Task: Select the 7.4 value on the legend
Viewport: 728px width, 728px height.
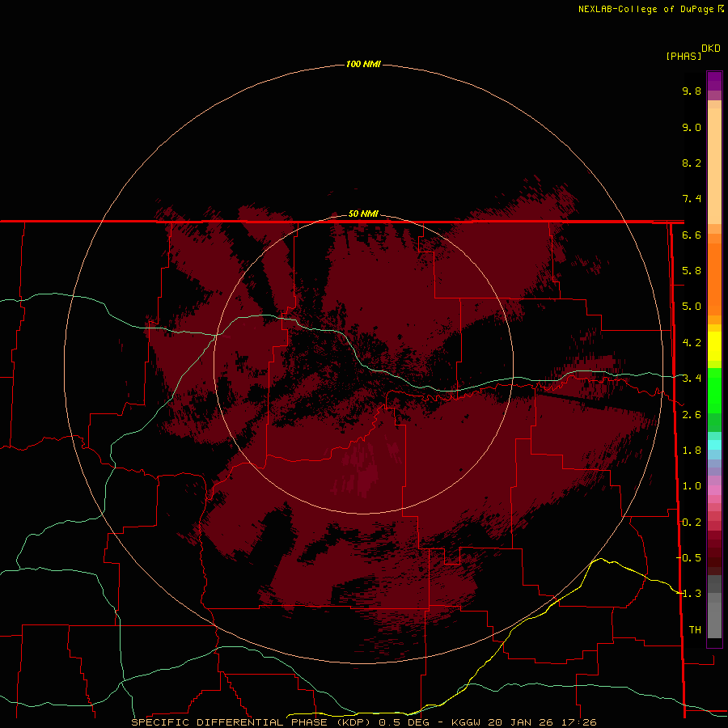Action: (x=692, y=199)
